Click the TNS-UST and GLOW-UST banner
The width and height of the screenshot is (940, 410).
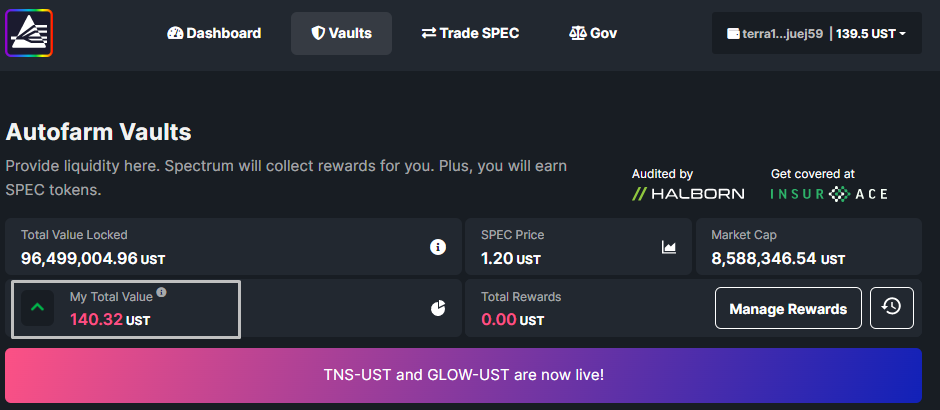[x=463, y=376]
